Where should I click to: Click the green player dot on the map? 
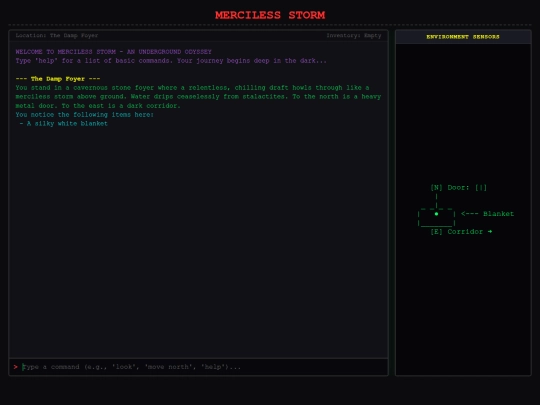(436, 214)
